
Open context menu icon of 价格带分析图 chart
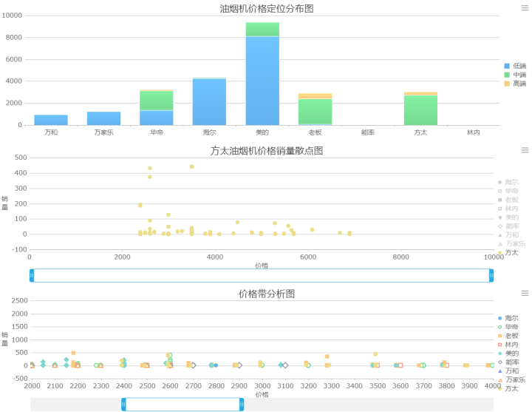525,293
